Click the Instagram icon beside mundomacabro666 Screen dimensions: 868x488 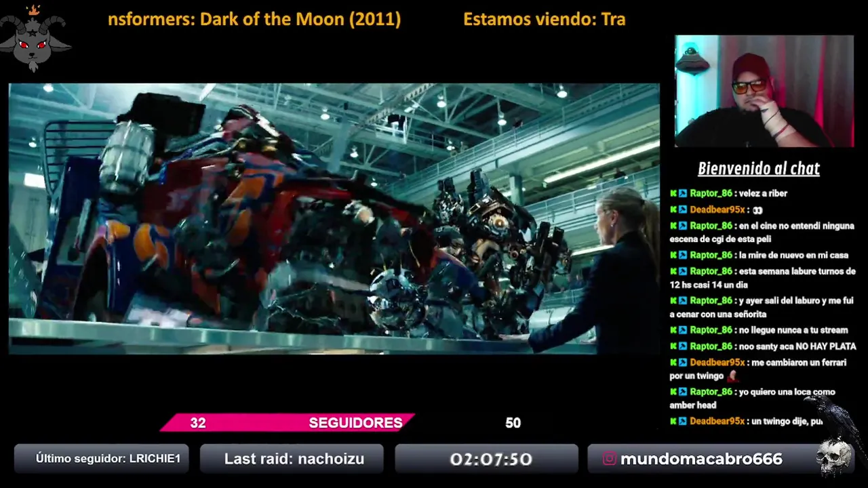(610, 459)
